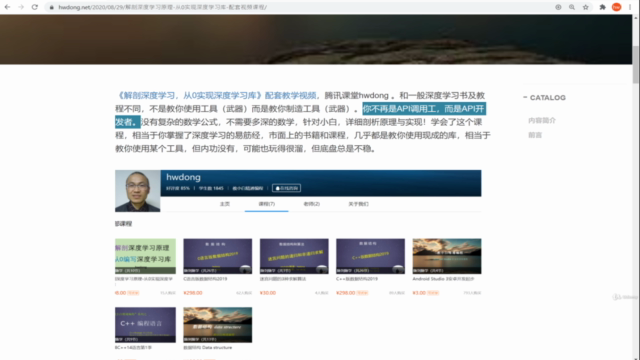Click the 在线咨询 consult button

287,188
